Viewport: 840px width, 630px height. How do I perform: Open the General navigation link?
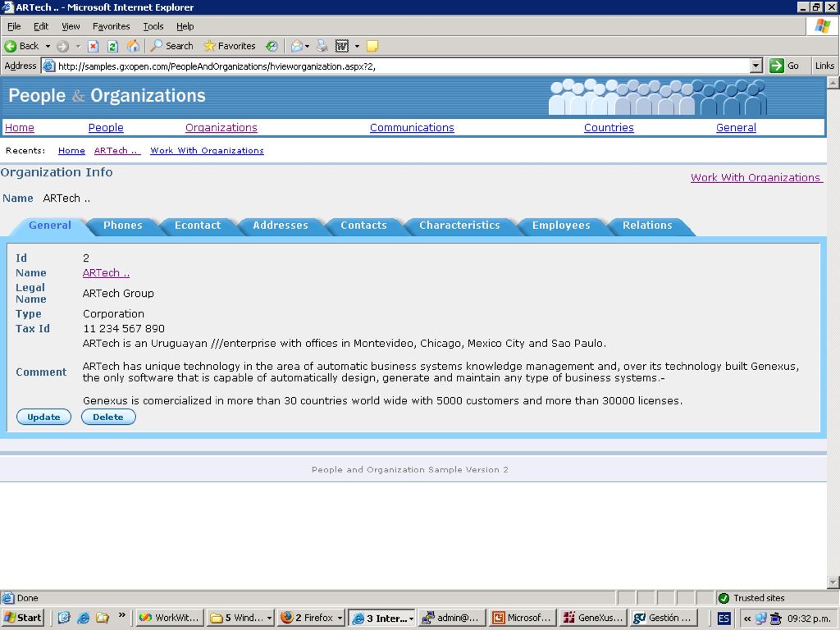coord(736,127)
